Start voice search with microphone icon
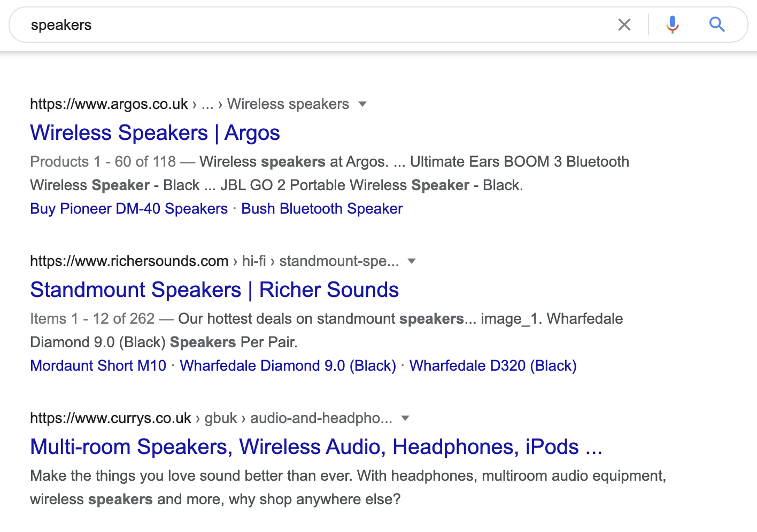The image size is (757, 532). 673,25
